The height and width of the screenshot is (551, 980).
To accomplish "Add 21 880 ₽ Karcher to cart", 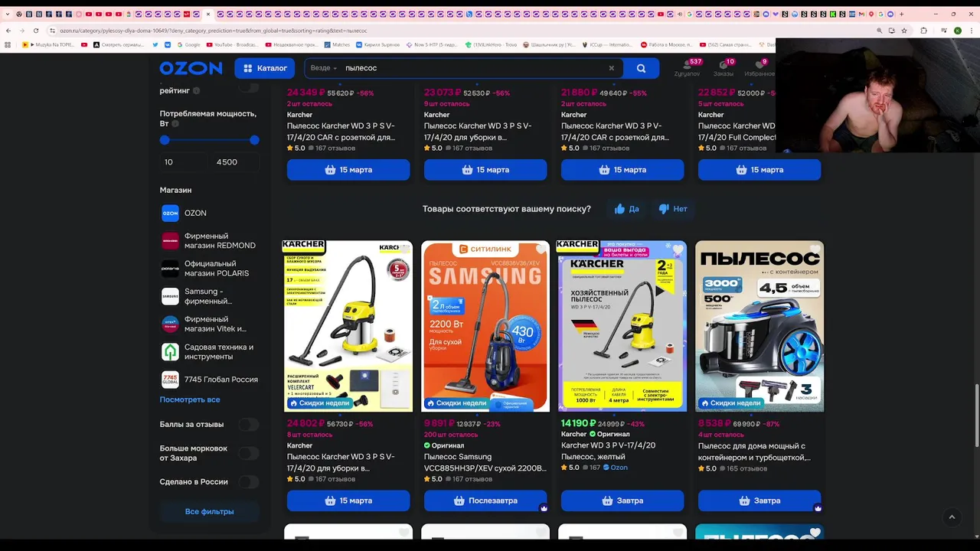I will (622, 170).
